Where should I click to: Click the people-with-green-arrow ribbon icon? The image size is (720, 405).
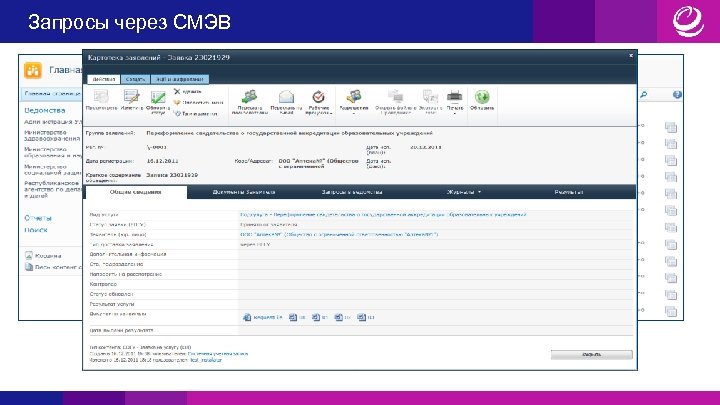(x=249, y=97)
